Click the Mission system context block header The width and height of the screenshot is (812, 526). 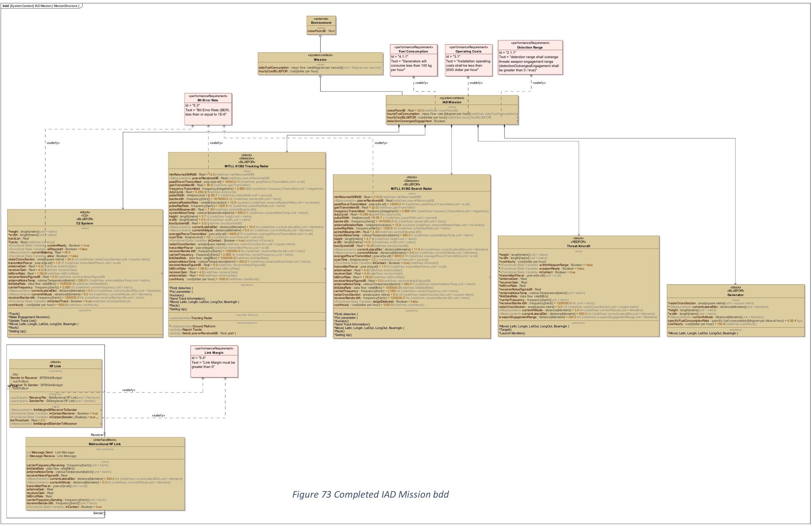pyautogui.click(x=320, y=59)
